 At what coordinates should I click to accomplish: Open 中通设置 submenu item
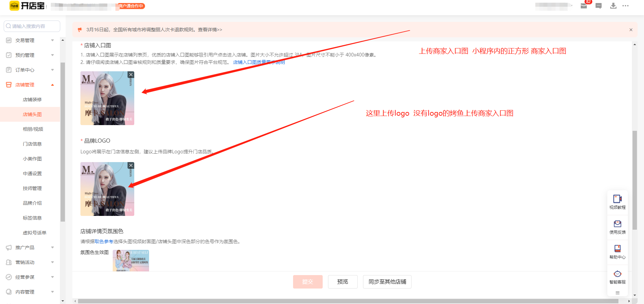click(32, 174)
